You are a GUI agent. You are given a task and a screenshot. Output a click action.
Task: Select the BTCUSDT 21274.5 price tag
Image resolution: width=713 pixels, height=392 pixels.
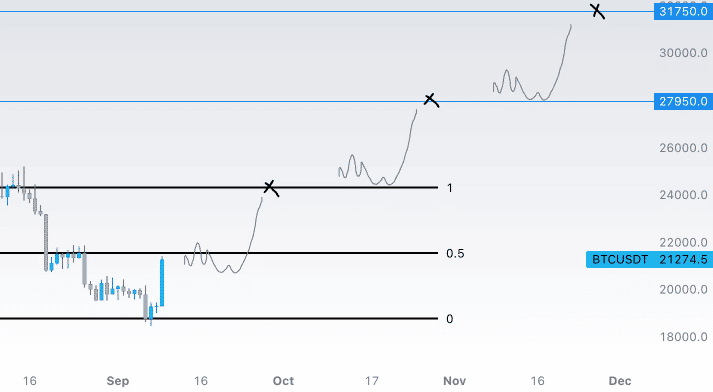pyautogui.click(x=649, y=259)
